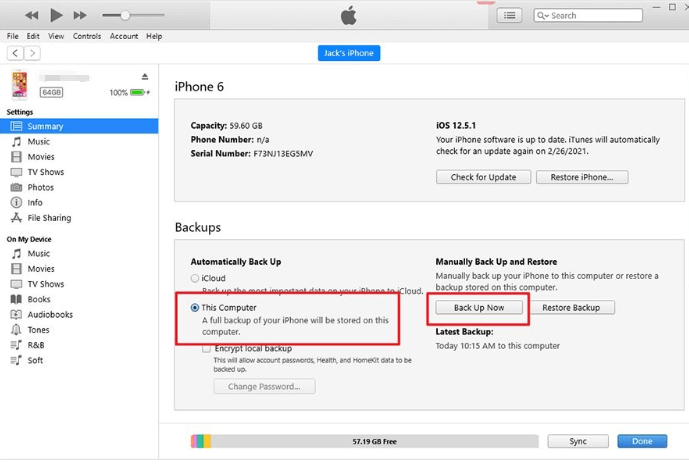689x465 pixels.
Task: Click the 64GB capacity badge
Action: pyautogui.click(x=51, y=92)
